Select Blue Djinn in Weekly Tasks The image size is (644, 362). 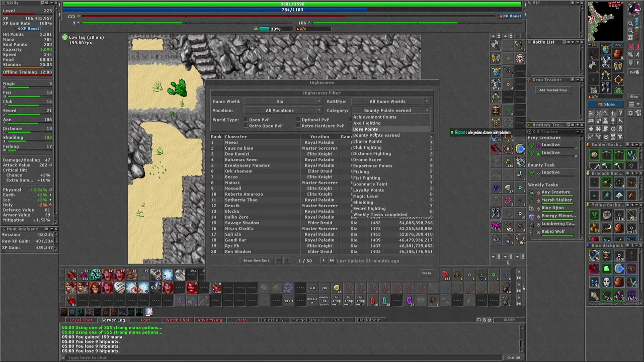coord(552,208)
